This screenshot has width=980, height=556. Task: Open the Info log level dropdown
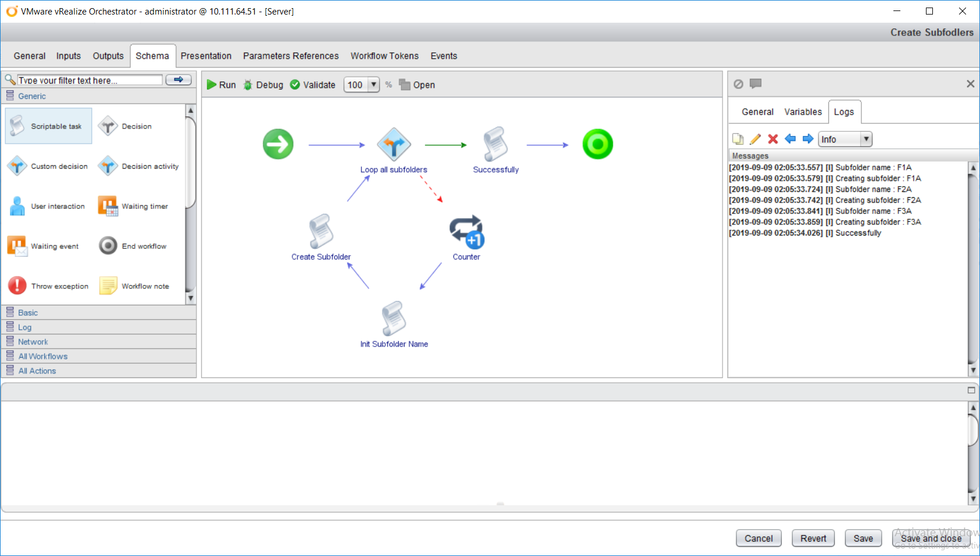(866, 139)
